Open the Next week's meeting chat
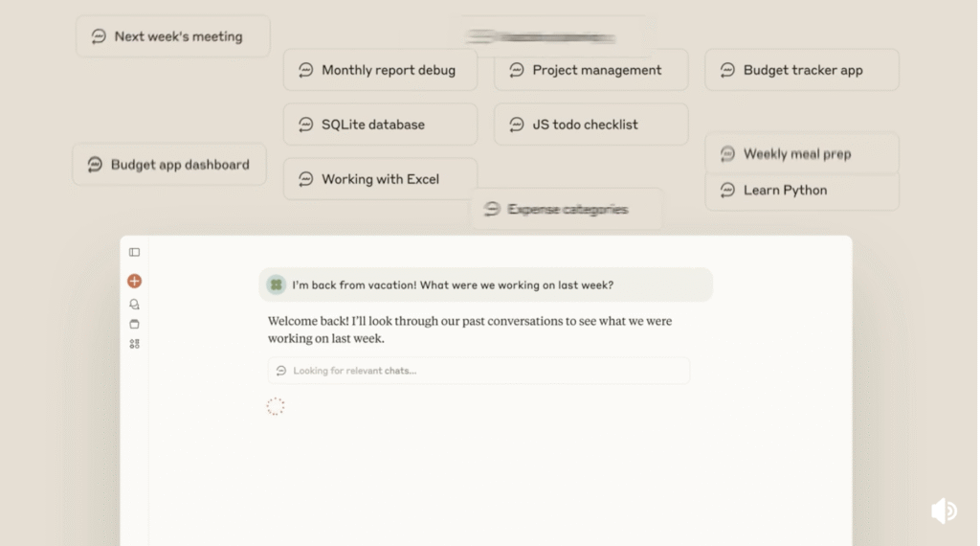Screen dimensions: 980x546 pos(172,36)
